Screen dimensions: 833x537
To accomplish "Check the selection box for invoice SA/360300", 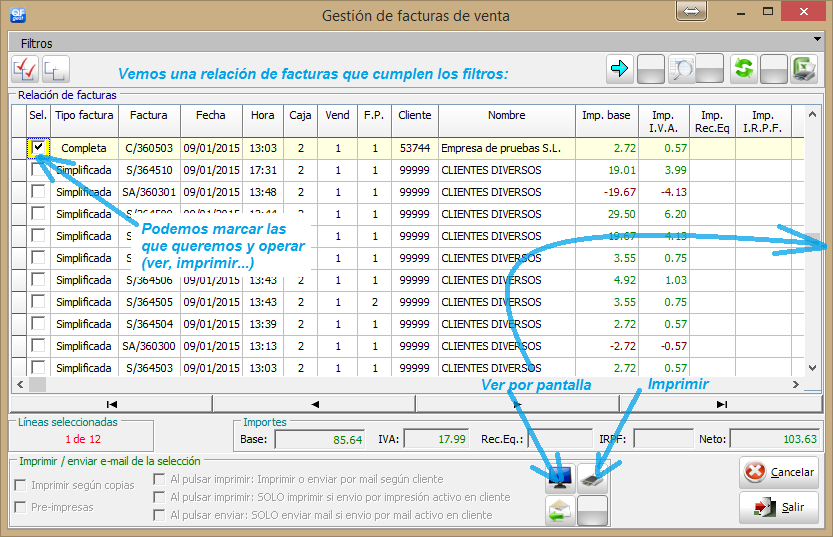I will 38,345.
